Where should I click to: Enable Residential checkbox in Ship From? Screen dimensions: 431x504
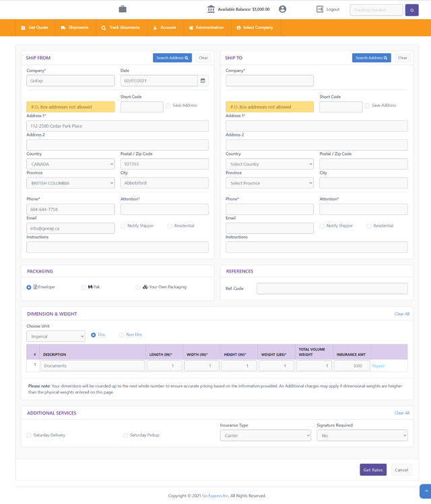pos(170,226)
